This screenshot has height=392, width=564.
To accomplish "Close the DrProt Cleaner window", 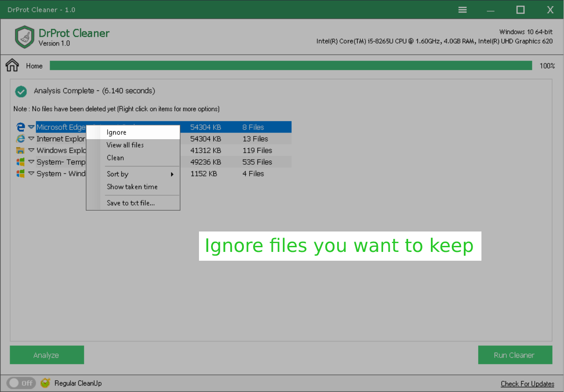I will click(550, 10).
